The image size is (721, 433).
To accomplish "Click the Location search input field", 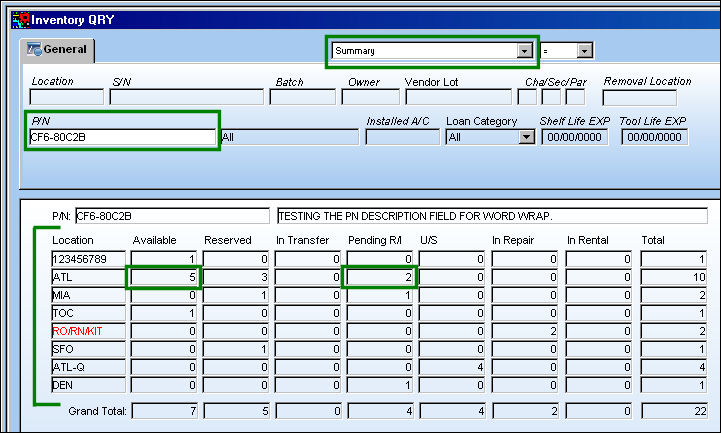I will [x=67, y=97].
